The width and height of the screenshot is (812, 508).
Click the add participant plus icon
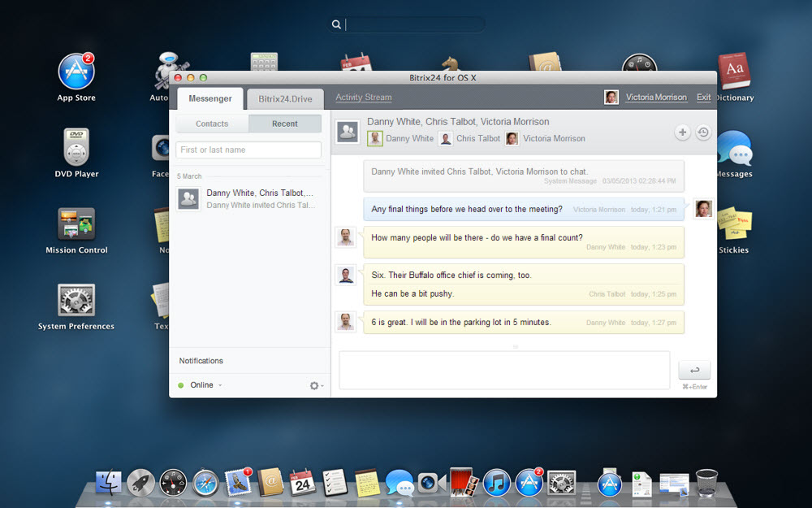683,132
